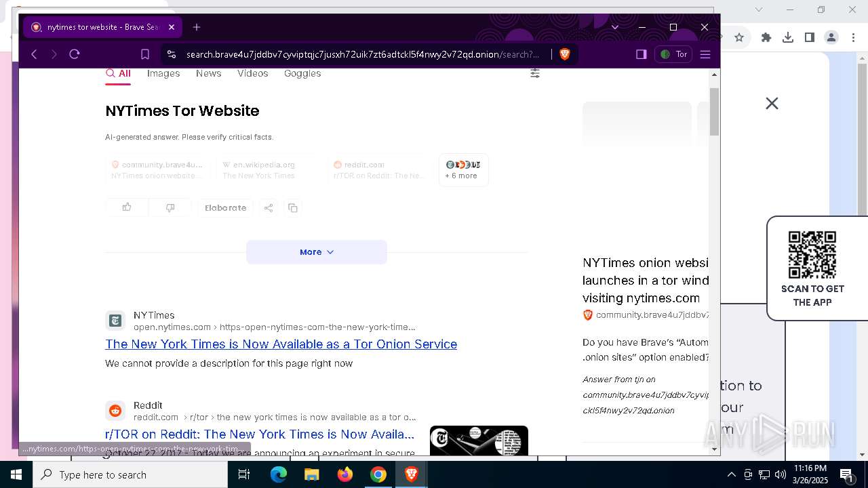The height and width of the screenshot is (488, 868).
Task: Bookmark this page in Brave
Action: pyautogui.click(x=145, y=54)
